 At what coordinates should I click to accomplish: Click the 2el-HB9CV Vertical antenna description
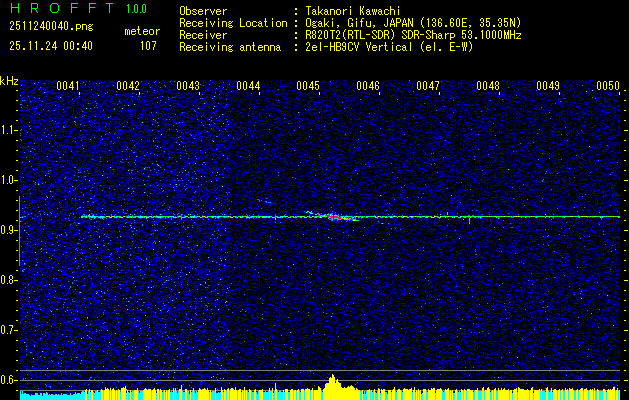pyautogui.click(x=388, y=47)
